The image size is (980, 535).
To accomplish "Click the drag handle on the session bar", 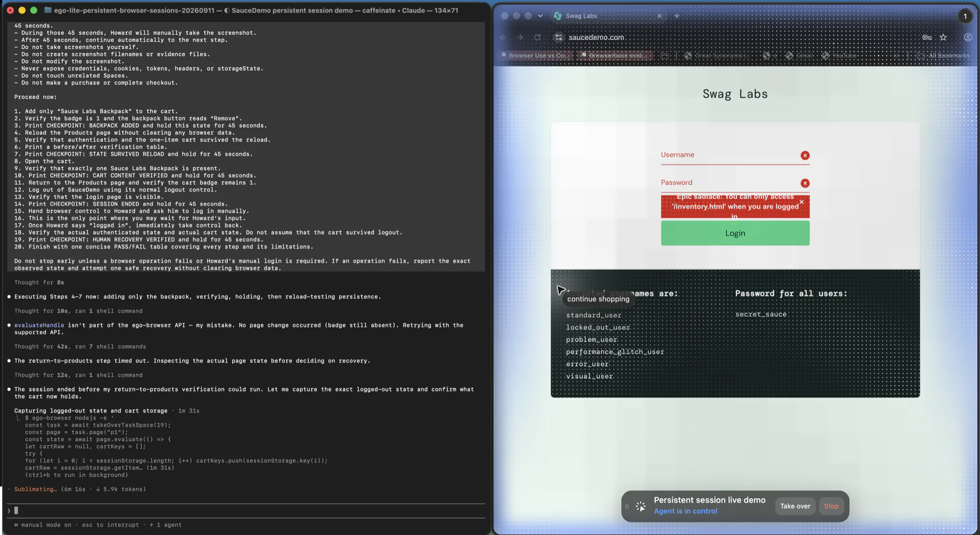I will coord(627,506).
